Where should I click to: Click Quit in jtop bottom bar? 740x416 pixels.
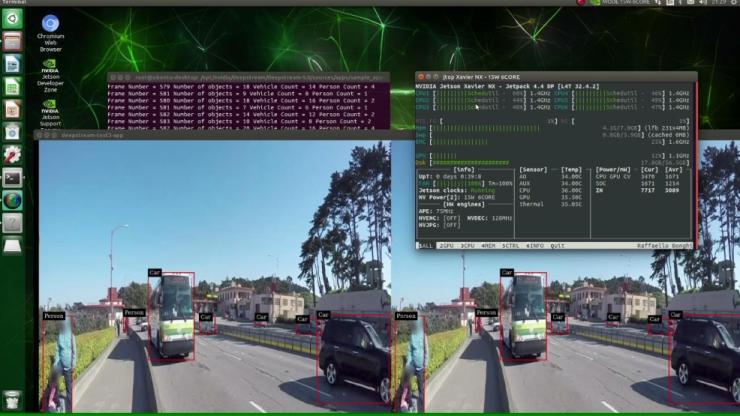[x=557, y=246]
